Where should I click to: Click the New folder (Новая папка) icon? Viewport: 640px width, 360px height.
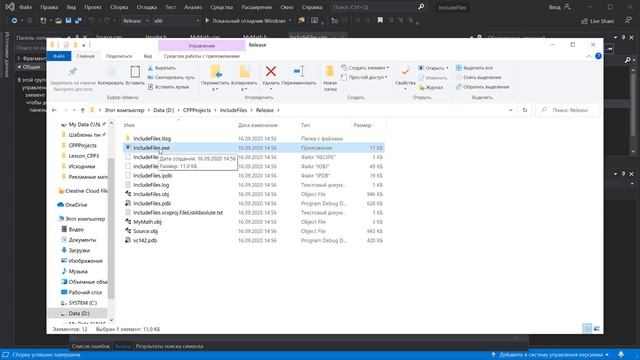click(330, 72)
